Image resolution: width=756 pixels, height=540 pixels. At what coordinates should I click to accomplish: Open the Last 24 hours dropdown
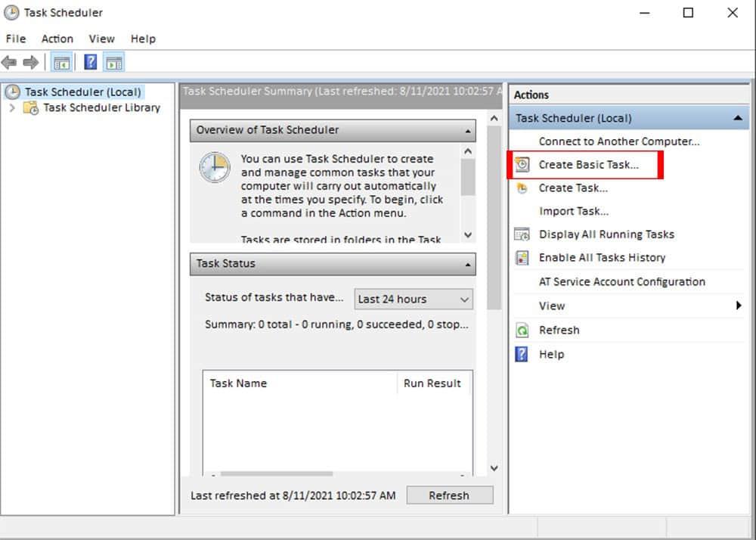[414, 299]
